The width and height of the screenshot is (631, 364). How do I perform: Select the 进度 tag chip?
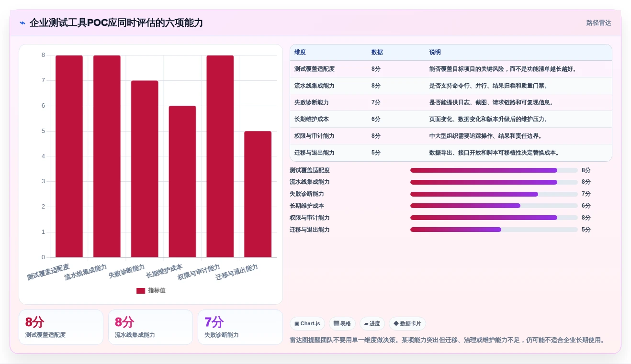click(x=372, y=324)
